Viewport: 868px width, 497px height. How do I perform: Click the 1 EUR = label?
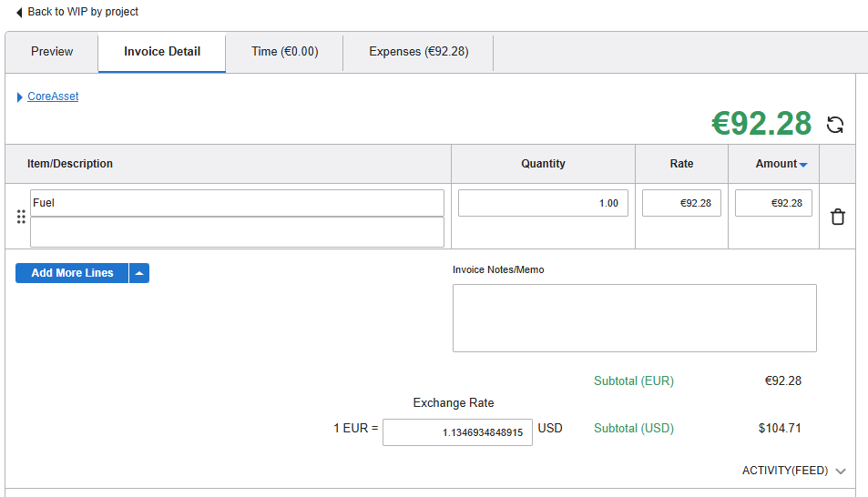(x=355, y=429)
